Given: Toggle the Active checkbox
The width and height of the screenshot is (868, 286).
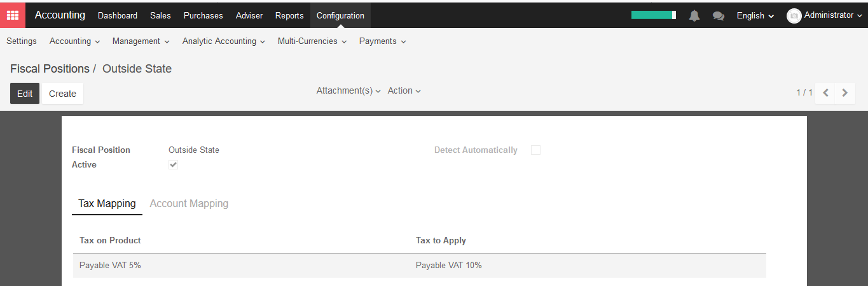Looking at the screenshot, I should [173, 164].
